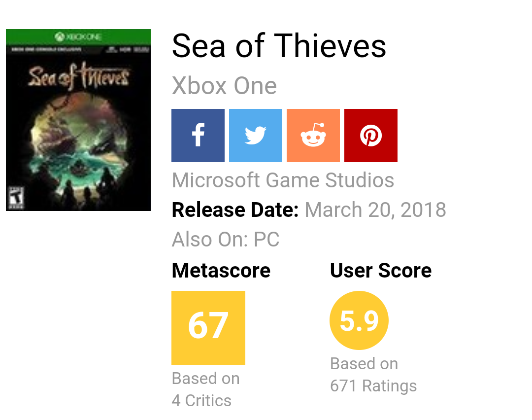This screenshot has width=532, height=420.
Task: Open the 671 Ratings user reviews
Action: [373, 385]
